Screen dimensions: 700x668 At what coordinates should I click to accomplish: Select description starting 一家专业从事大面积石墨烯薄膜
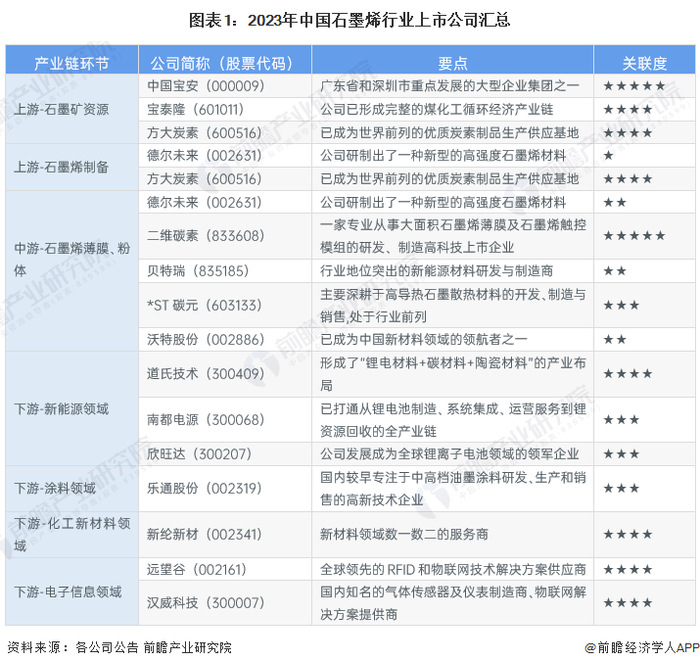(x=453, y=236)
